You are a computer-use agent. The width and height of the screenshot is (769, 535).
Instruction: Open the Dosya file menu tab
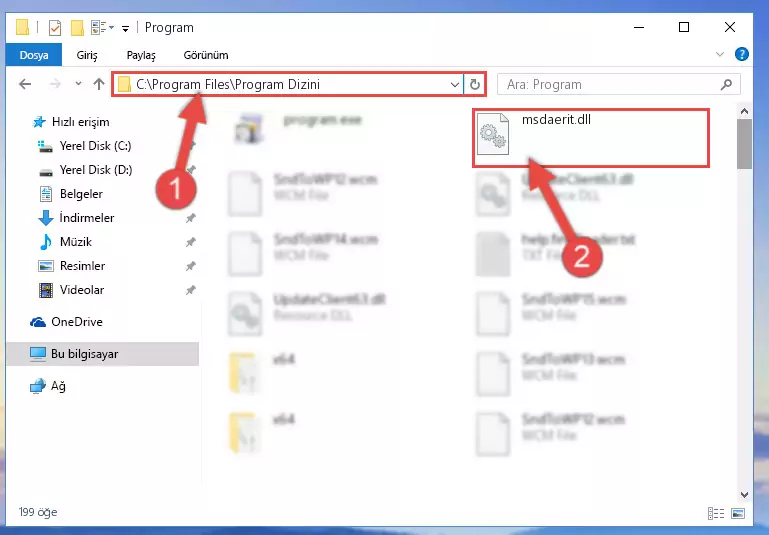coord(34,55)
